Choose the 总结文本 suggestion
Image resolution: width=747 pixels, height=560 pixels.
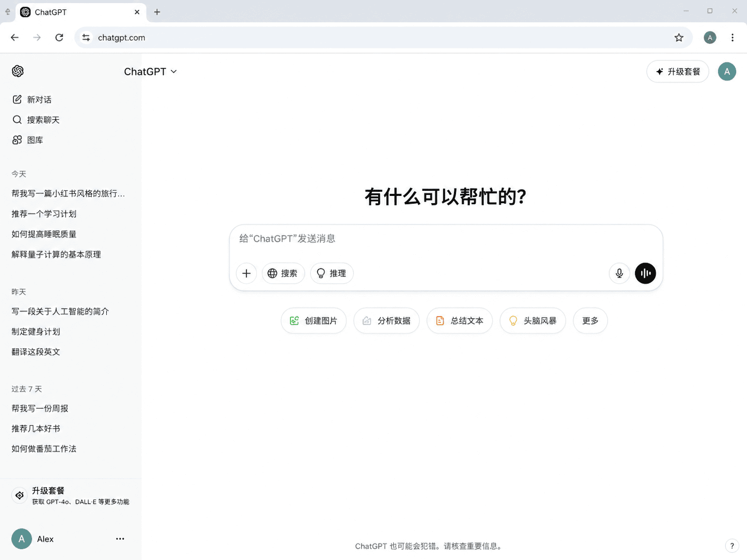[x=460, y=321]
